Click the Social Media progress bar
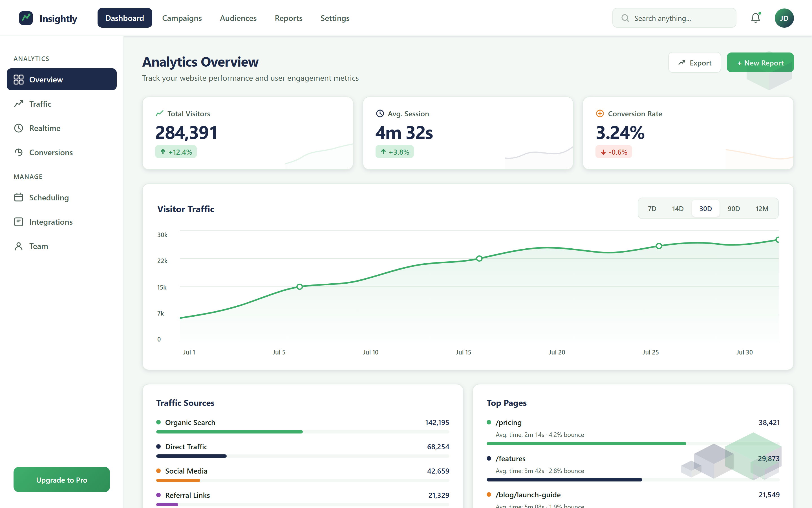 (x=303, y=480)
